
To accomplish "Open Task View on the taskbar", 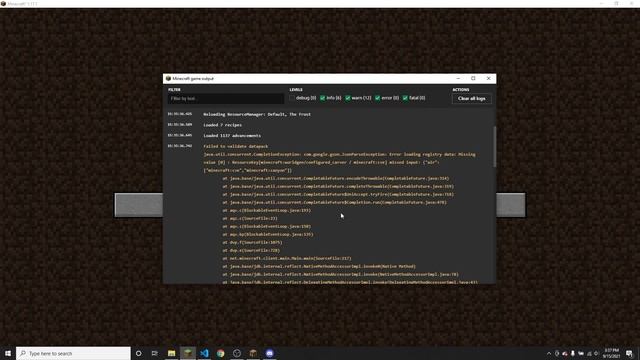I will coord(155,353).
